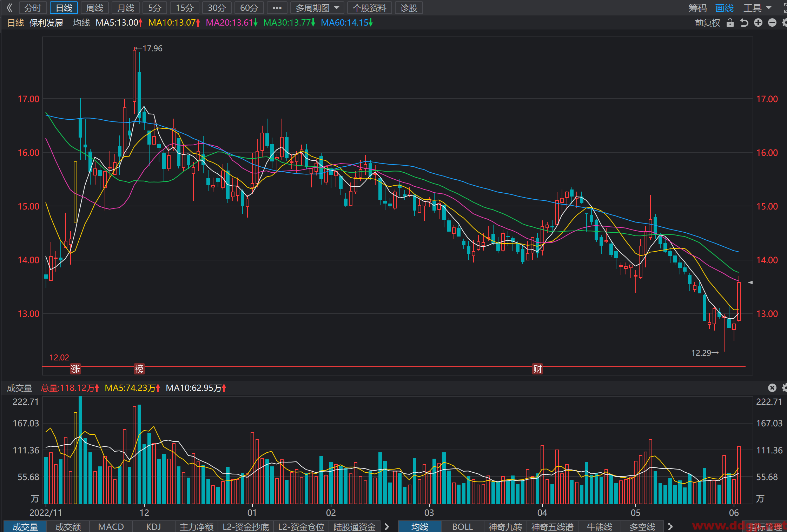The height and width of the screenshot is (532, 787).
Task: Close the volume indicator panel
Action: click(x=772, y=387)
